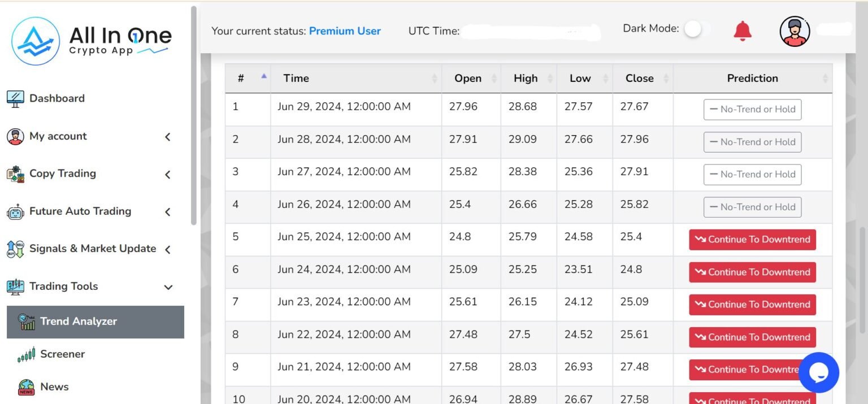Open the chat support bubble
This screenshot has width=868, height=404.
pos(818,372)
